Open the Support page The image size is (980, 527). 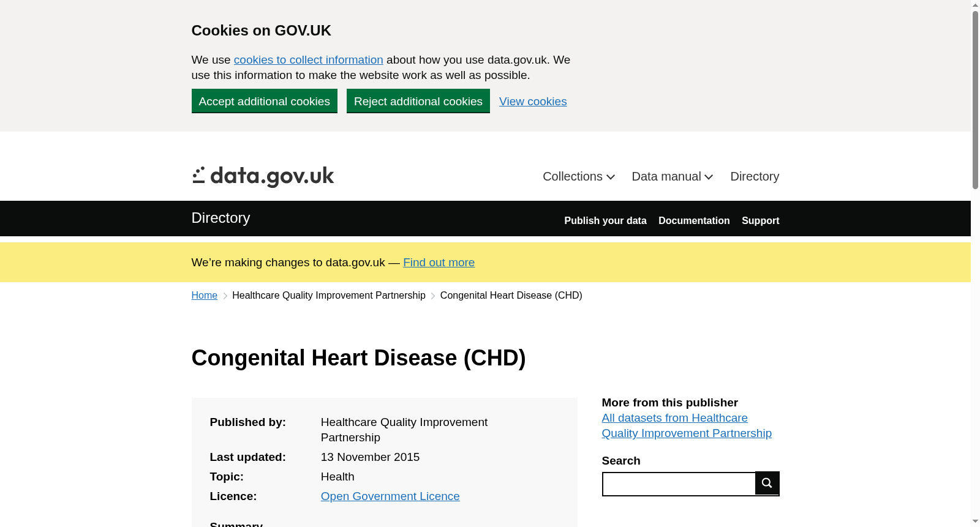coord(760,220)
